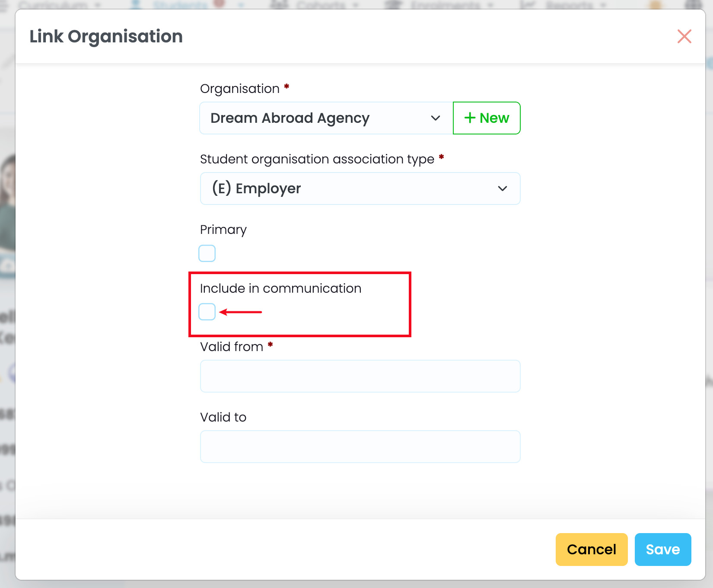The image size is (713, 588).
Task: Close the Link Organisation dialog with X
Action: (x=684, y=36)
